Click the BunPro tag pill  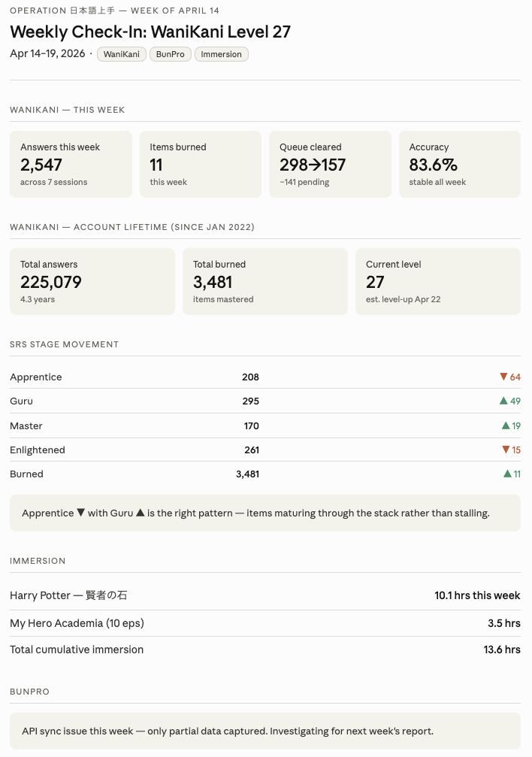[171, 54]
